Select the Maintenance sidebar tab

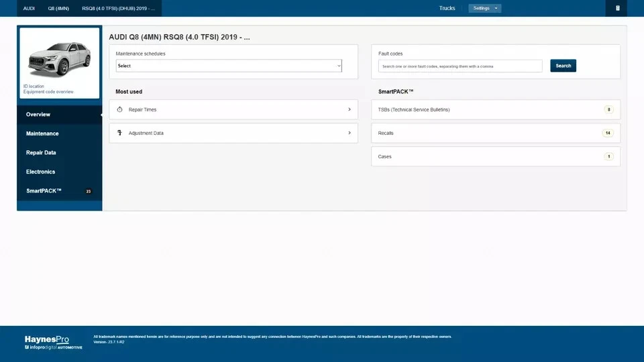click(x=60, y=133)
